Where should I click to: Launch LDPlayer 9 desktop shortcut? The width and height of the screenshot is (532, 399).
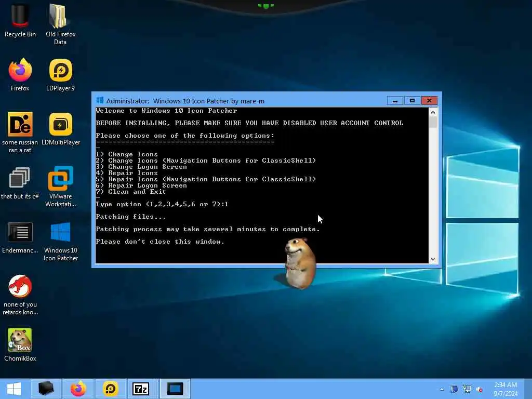tap(60, 75)
